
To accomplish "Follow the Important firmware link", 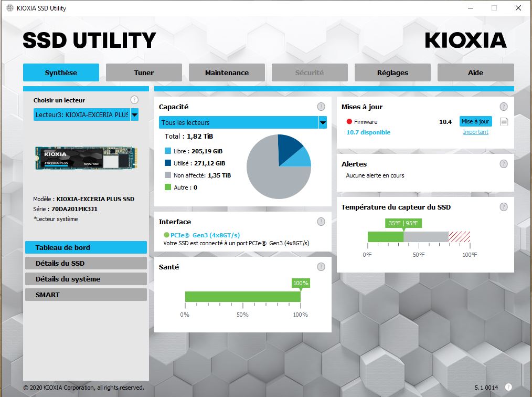I will pyautogui.click(x=475, y=132).
